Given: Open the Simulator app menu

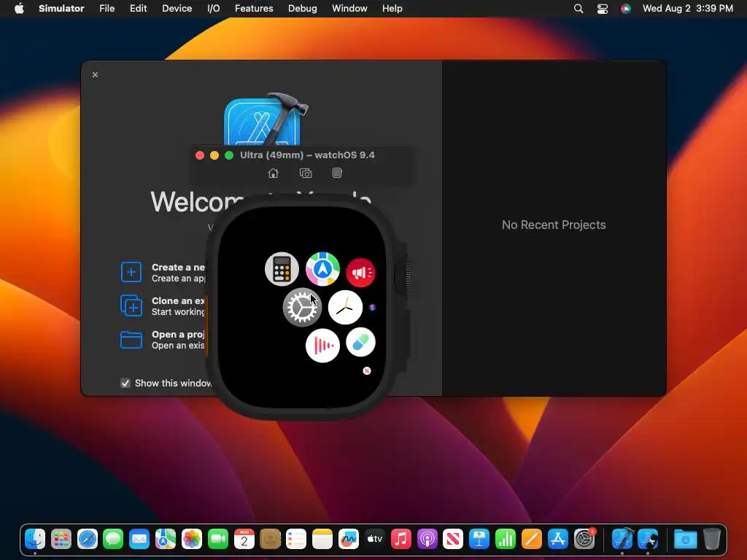Looking at the screenshot, I should pyautogui.click(x=61, y=9).
